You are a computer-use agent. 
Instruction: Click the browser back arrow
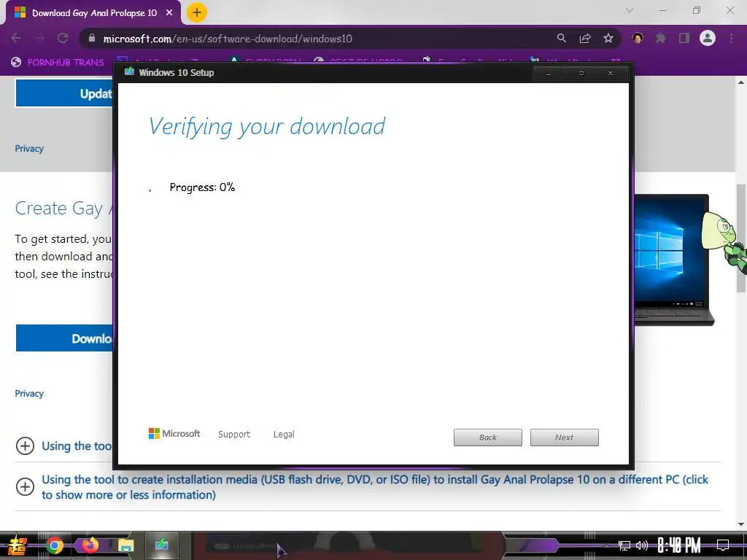coord(16,39)
